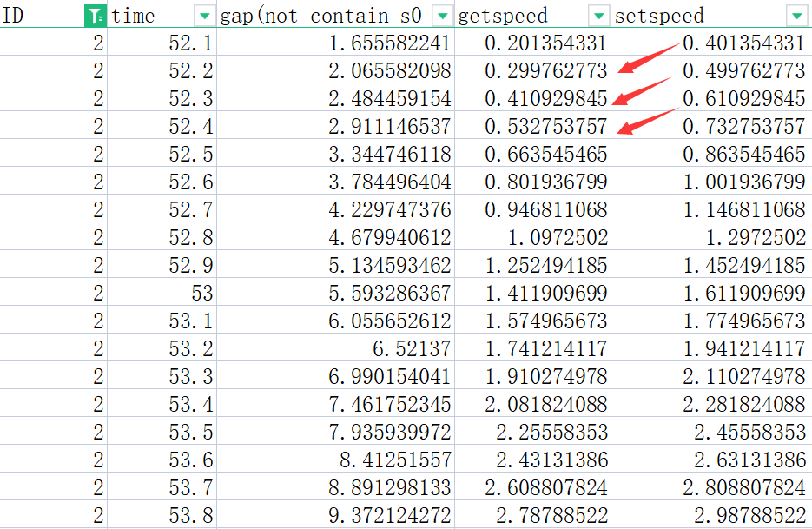
Task: Select time cell 52.8
Action: (162, 237)
